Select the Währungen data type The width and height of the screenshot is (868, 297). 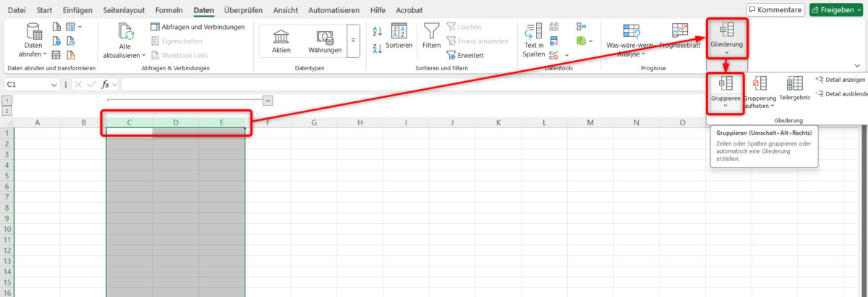click(x=325, y=41)
